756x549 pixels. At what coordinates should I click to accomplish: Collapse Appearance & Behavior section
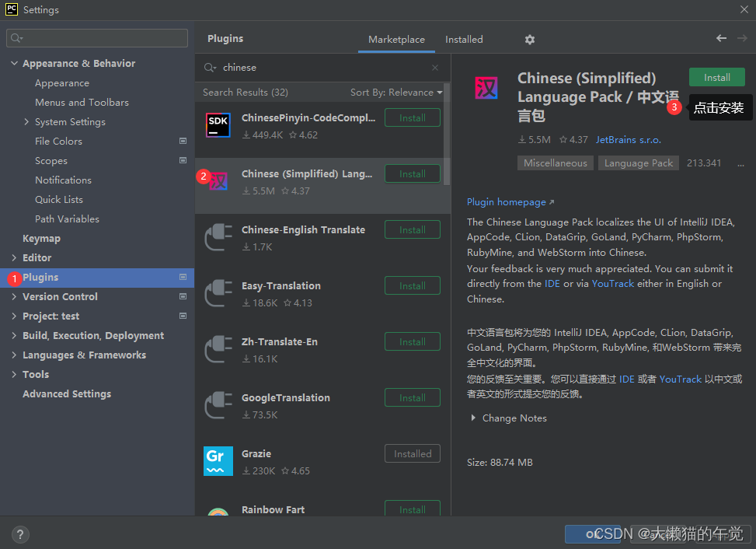(x=14, y=63)
